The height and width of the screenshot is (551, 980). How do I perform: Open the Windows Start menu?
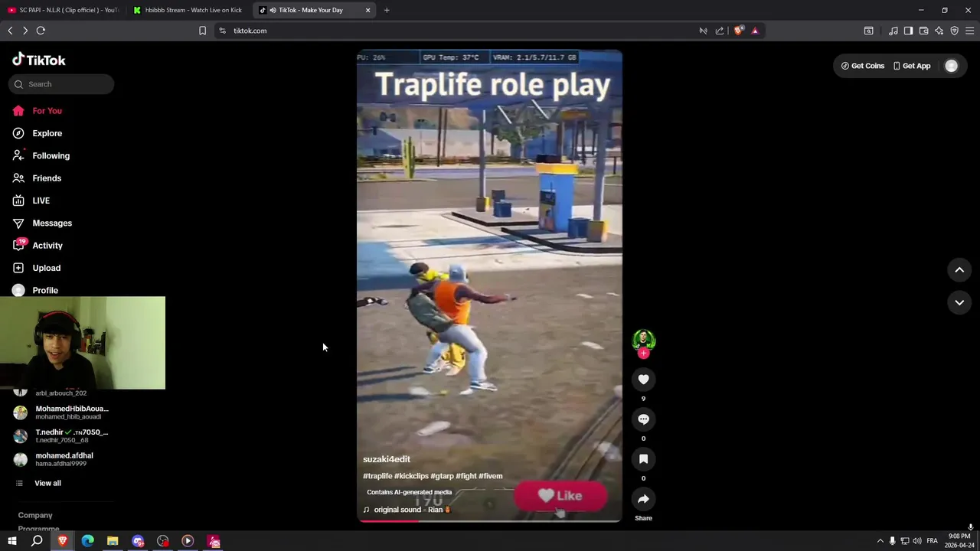click(12, 541)
